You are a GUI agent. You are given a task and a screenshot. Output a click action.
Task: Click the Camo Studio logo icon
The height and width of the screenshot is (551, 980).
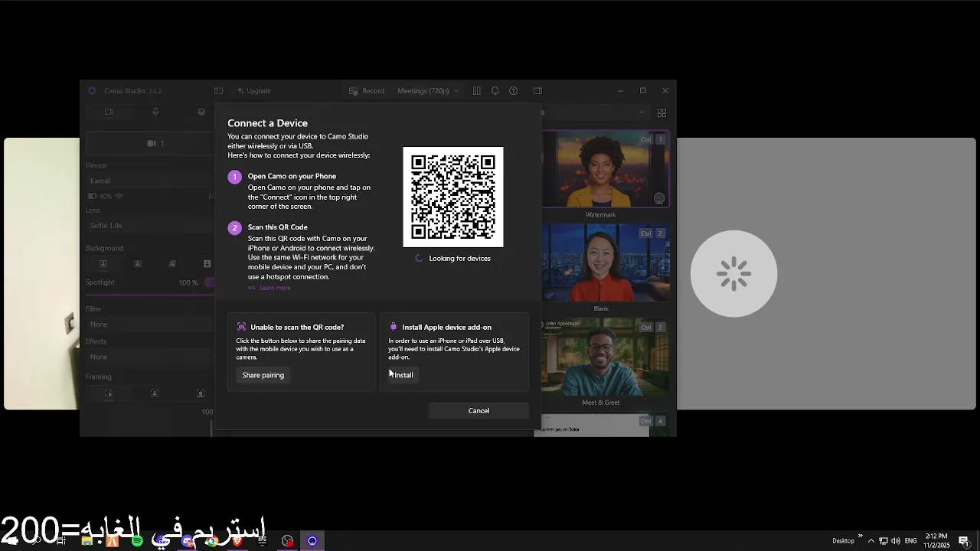point(92,90)
